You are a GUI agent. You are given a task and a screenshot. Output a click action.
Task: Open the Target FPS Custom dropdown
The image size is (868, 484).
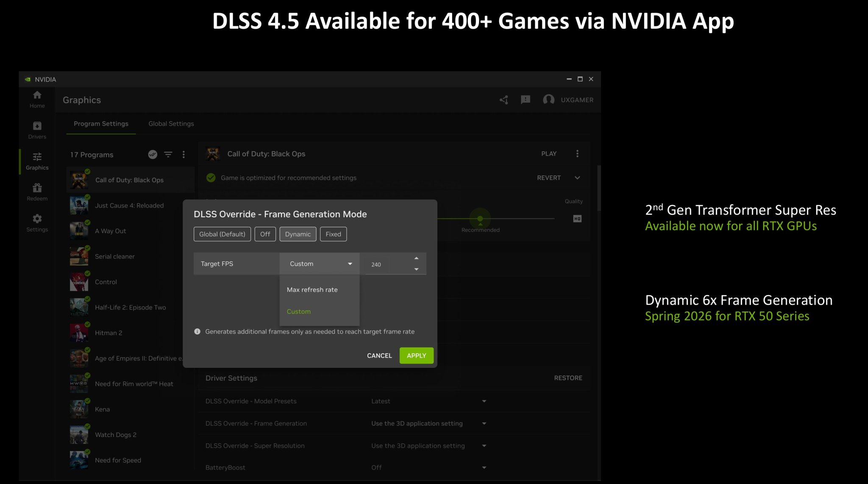point(320,264)
